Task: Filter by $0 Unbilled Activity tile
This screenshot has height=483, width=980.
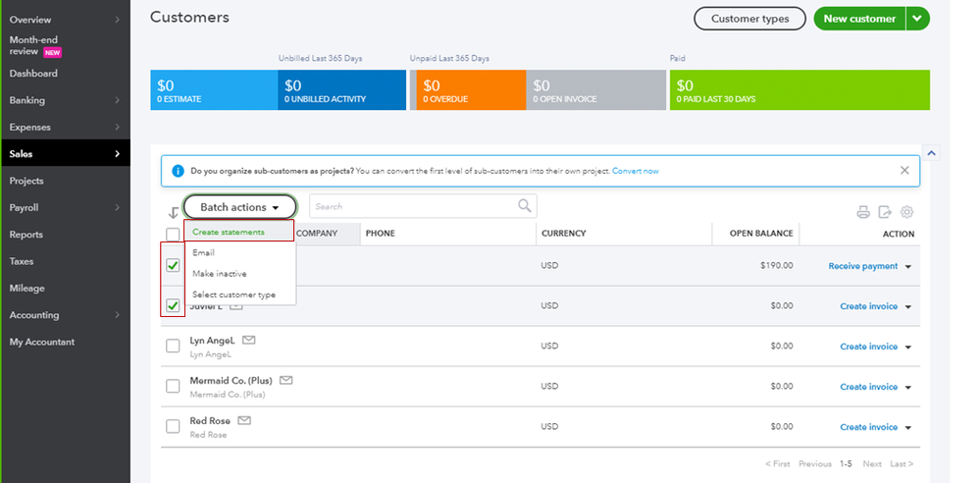Action: pos(342,90)
